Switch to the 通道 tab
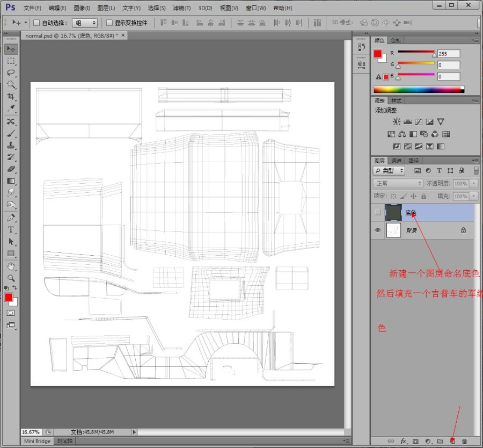Image resolution: width=483 pixels, height=448 pixels. pos(396,161)
